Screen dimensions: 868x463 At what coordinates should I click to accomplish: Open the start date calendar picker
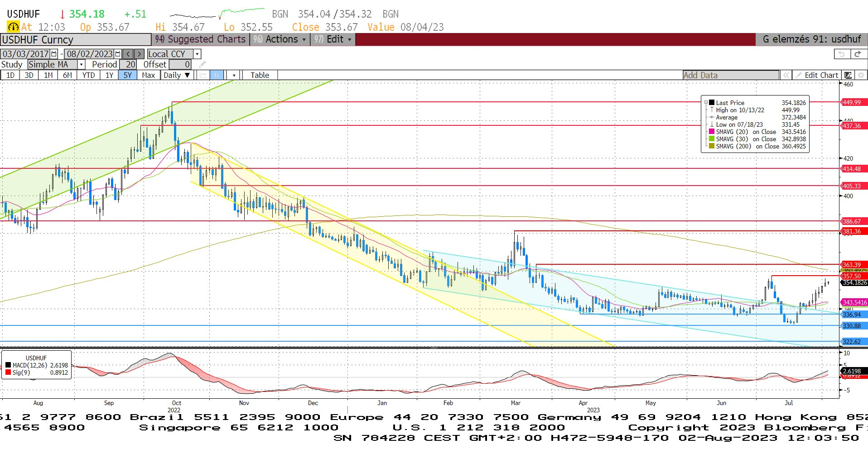point(54,54)
